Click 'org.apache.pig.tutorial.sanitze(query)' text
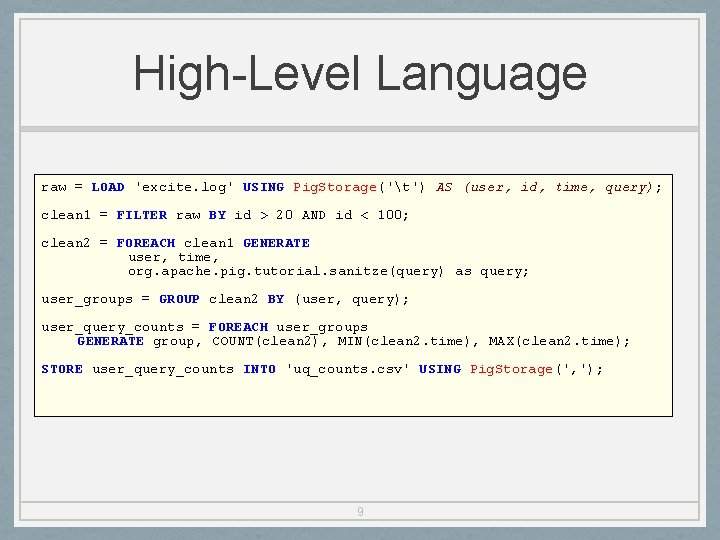 tap(286, 271)
